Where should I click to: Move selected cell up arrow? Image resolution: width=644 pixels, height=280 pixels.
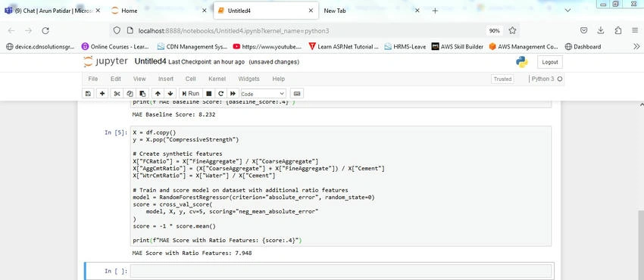click(158, 94)
